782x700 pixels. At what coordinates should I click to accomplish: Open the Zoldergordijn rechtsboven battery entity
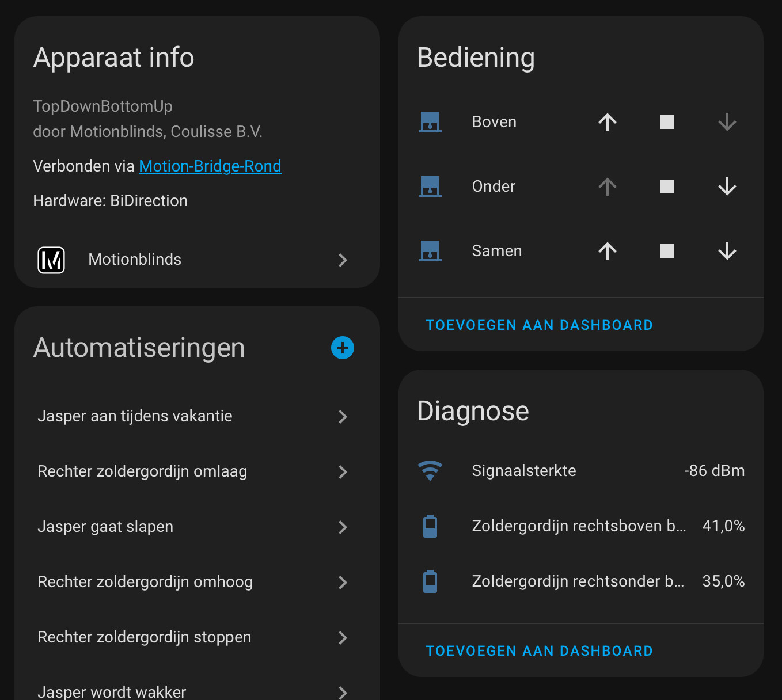pos(579,526)
